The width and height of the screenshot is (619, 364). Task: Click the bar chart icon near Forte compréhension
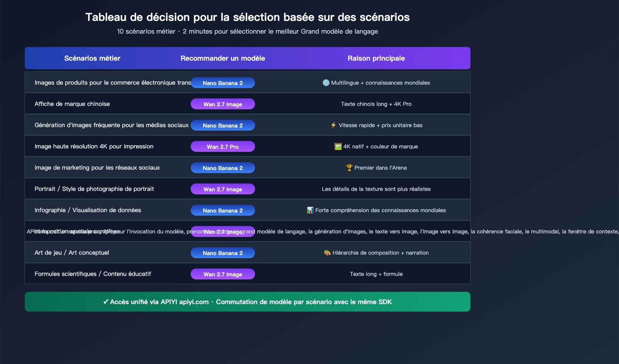pyautogui.click(x=310, y=210)
